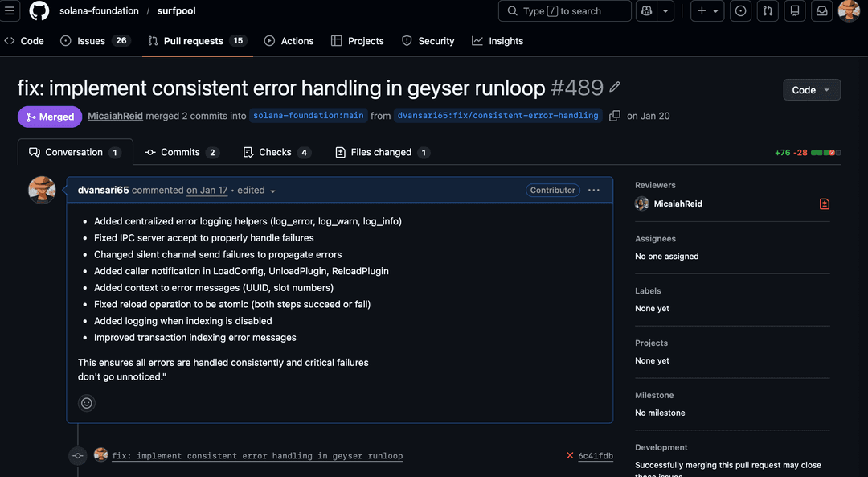Edit pull request title pencil icon
The width and height of the screenshot is (868, 477).
click(615, 87)
